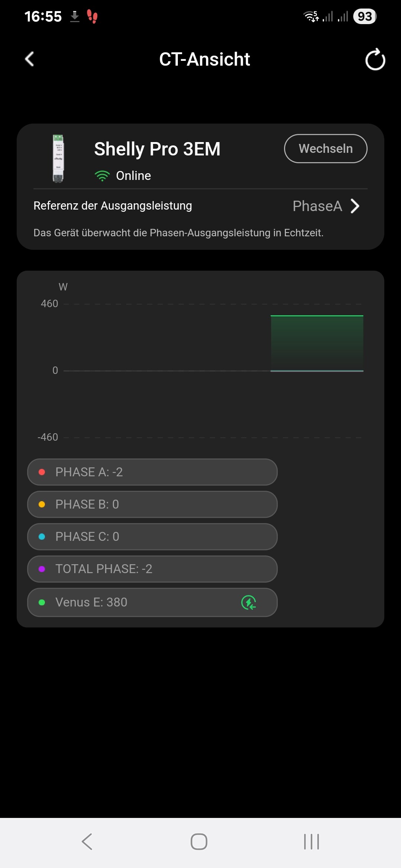The image size is (401, 868).
Task: Open the PhaseA reference chevron
Action: [x=355, y=206]
